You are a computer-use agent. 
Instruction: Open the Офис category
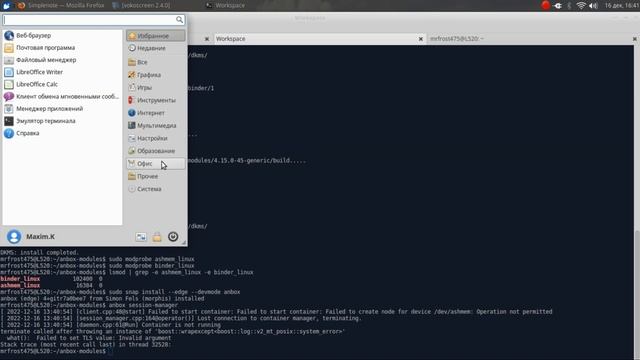[156, 164]
